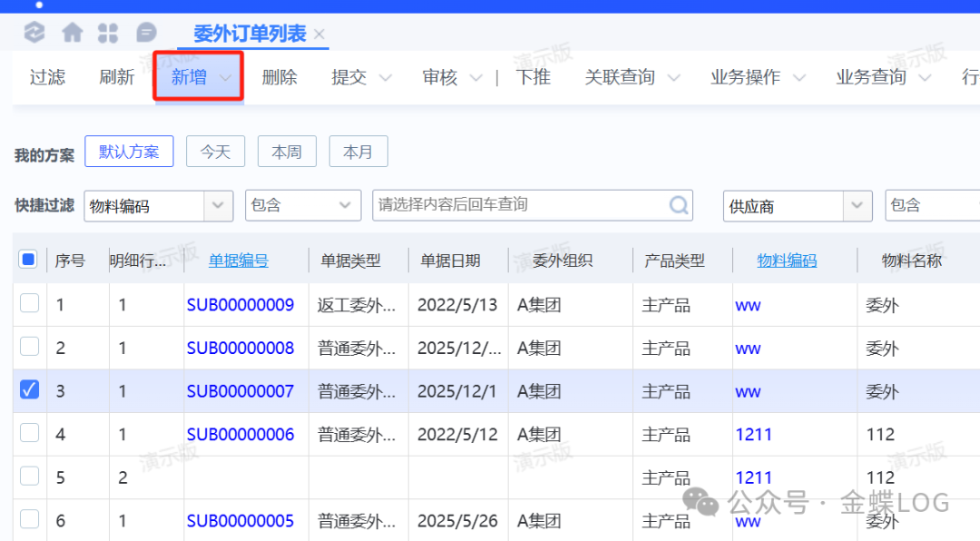Viewport: 980px width, 541px height.
Task: Open the 业务操作 menu
Action: click(x=757, y=78)
